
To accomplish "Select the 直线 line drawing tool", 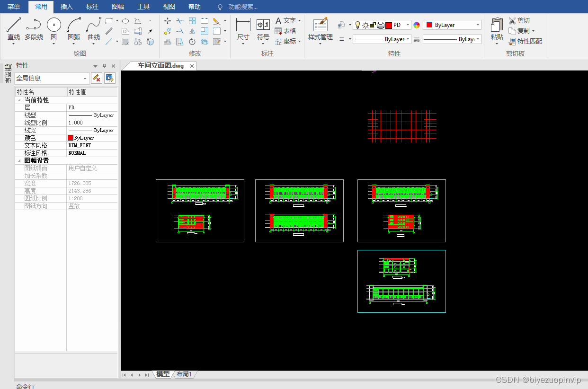I will click(14, 28).
